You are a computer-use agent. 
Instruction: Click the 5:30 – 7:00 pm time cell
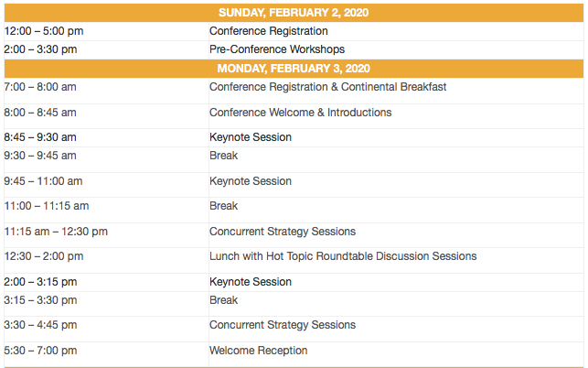click(40, 351)
